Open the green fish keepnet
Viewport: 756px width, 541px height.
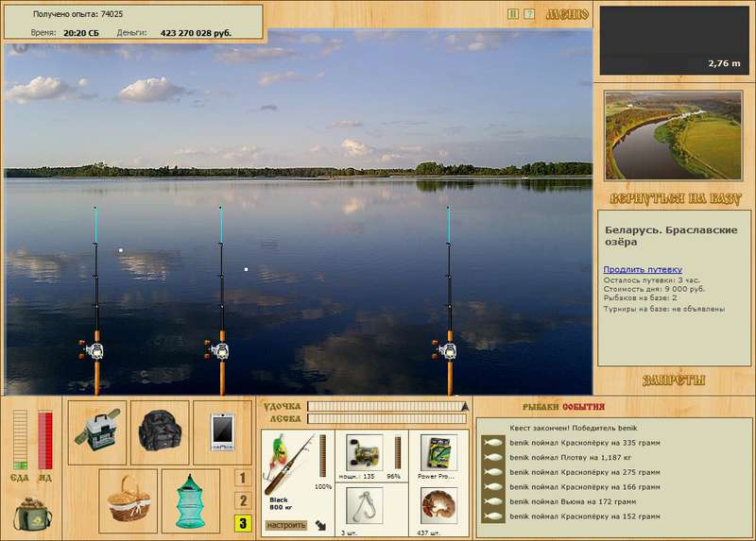click(x=191, y=501)
